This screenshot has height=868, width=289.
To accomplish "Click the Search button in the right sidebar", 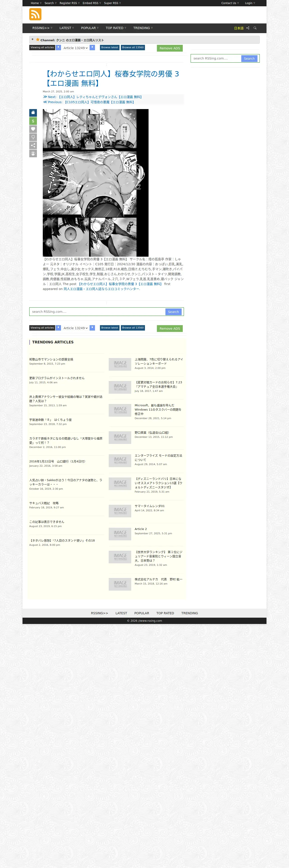I will click(249, 59).
